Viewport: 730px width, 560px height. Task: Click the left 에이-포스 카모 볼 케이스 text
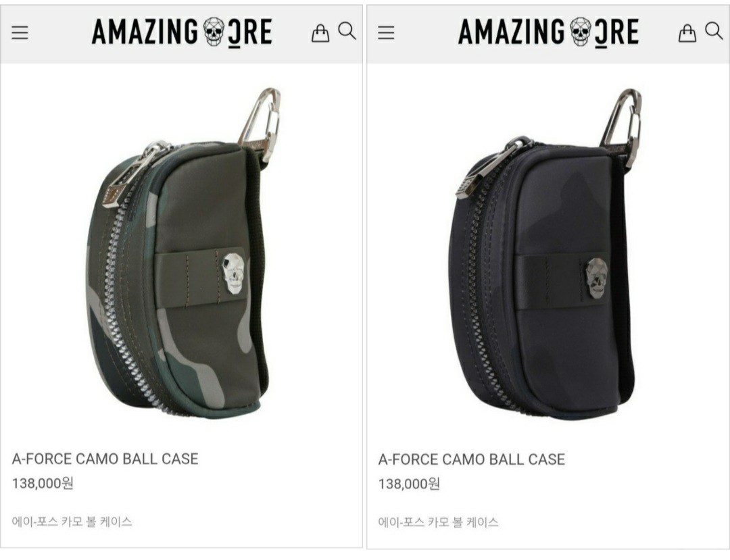click(x=72, y=521)
